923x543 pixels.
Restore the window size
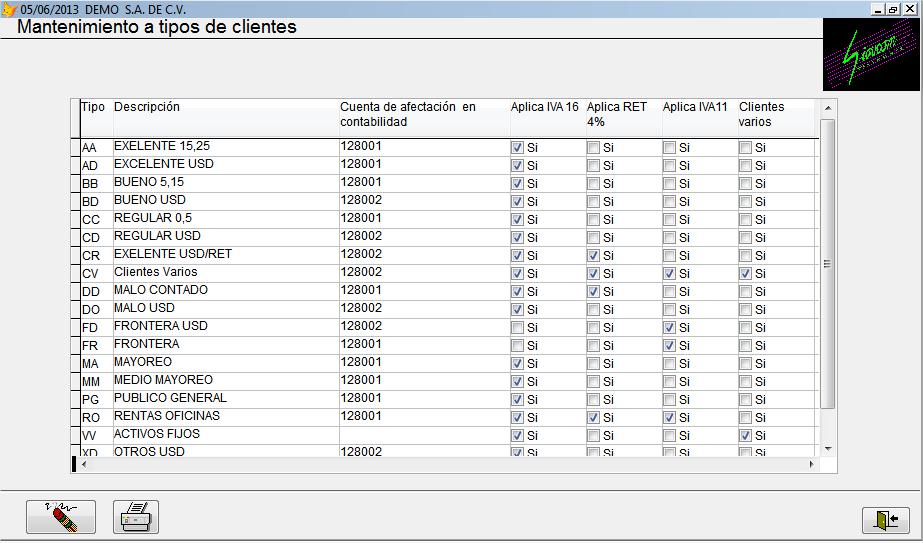tap(893, 9)
